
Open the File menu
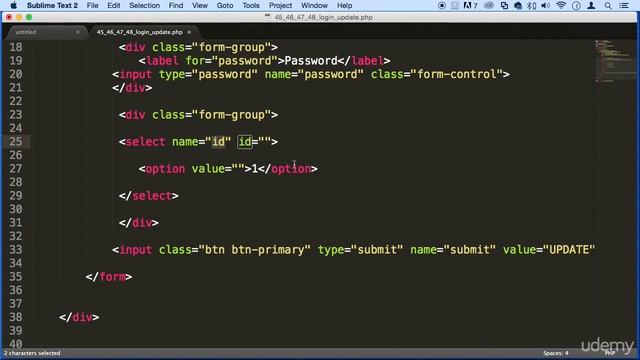point(93,6)
